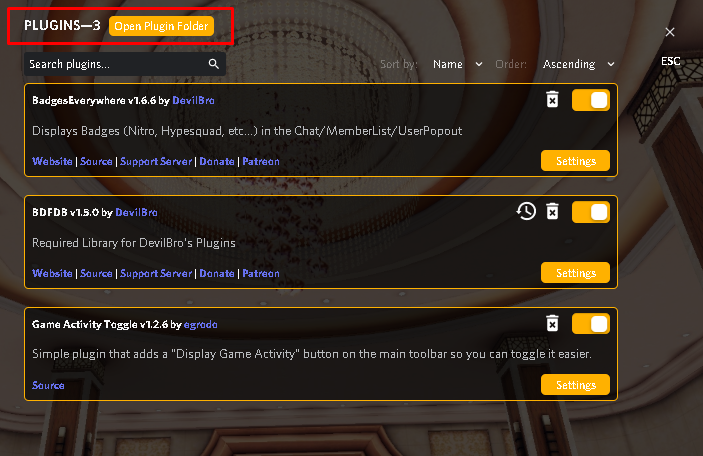Open Plugin Folder button
Screen dimensions: 703x456
point(161,26)
